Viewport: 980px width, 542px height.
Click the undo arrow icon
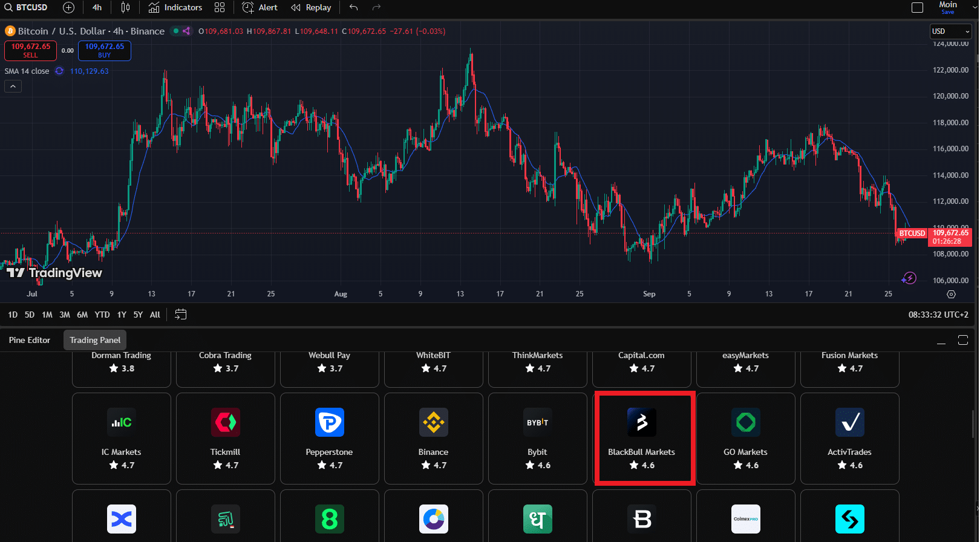click(x=354, y=8)
